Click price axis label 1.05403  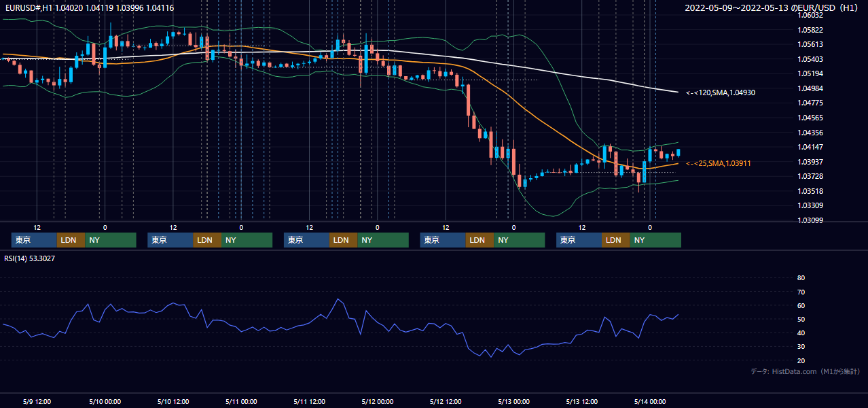810,59
